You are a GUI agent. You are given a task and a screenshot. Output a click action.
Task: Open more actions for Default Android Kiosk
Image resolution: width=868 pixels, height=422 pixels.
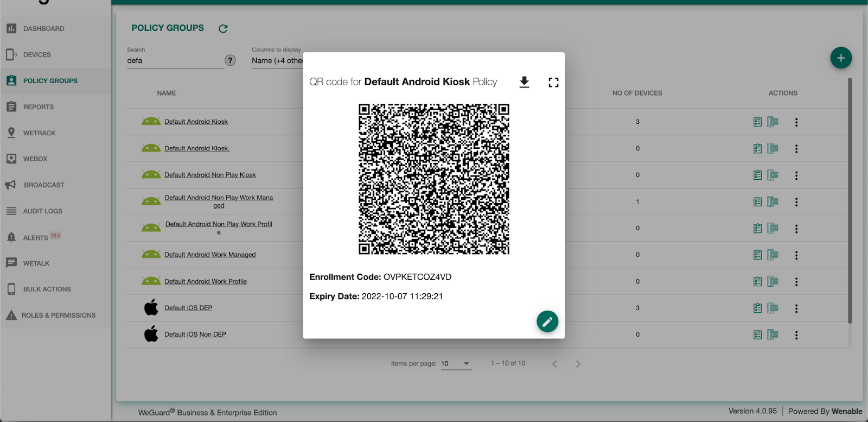click(x=796, y=123)
